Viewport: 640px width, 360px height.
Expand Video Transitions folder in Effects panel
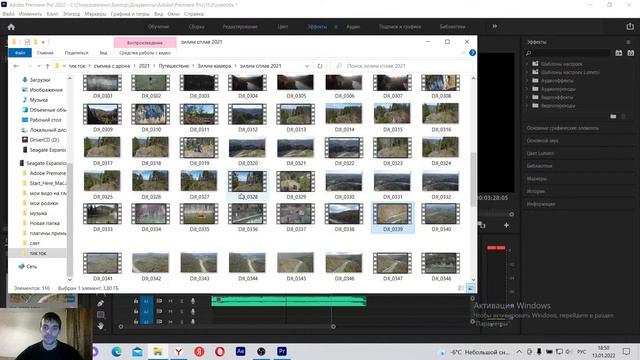(527, 106)
